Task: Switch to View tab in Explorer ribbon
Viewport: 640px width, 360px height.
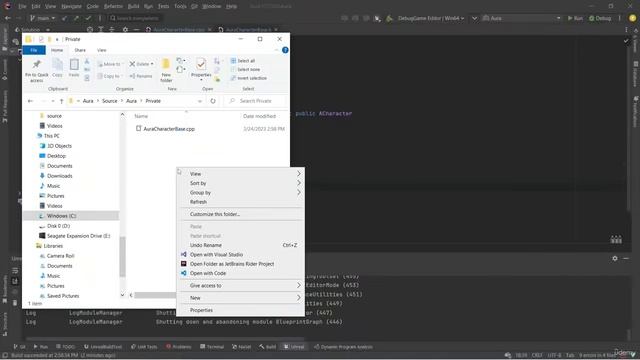Action: point(102,50)
